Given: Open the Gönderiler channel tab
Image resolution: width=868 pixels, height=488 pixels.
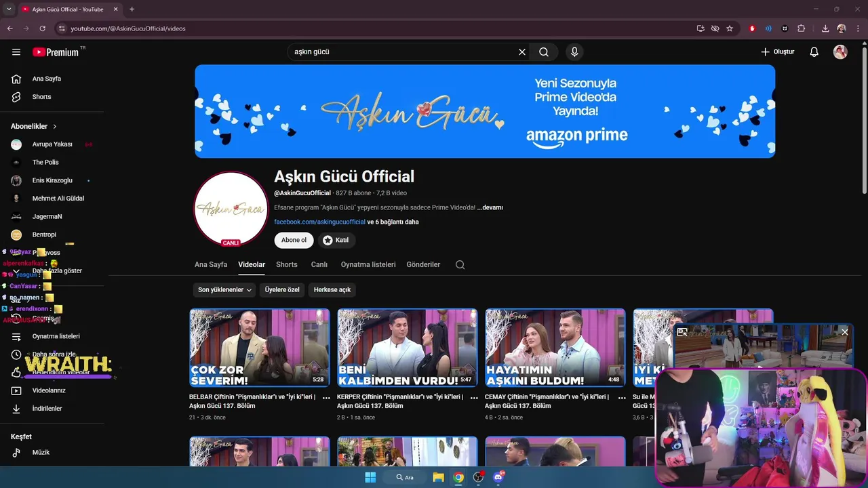Looking at the screenshot, I should 423,265.
